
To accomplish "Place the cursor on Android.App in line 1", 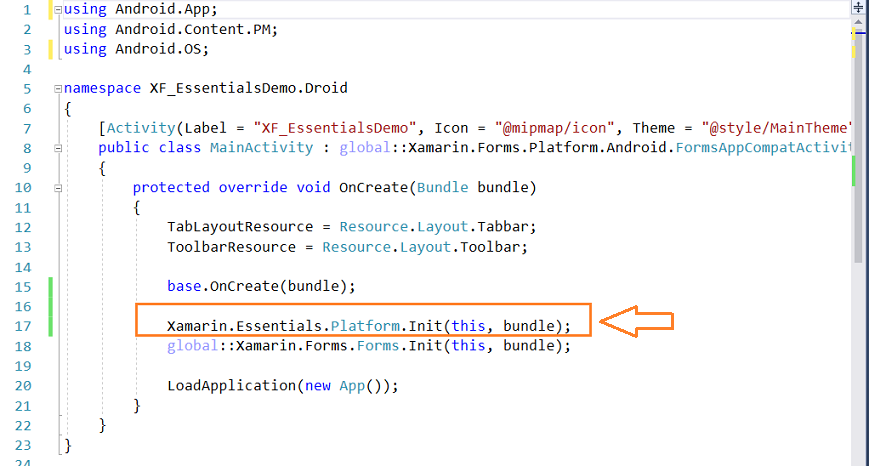I will (x=162, y=9).
